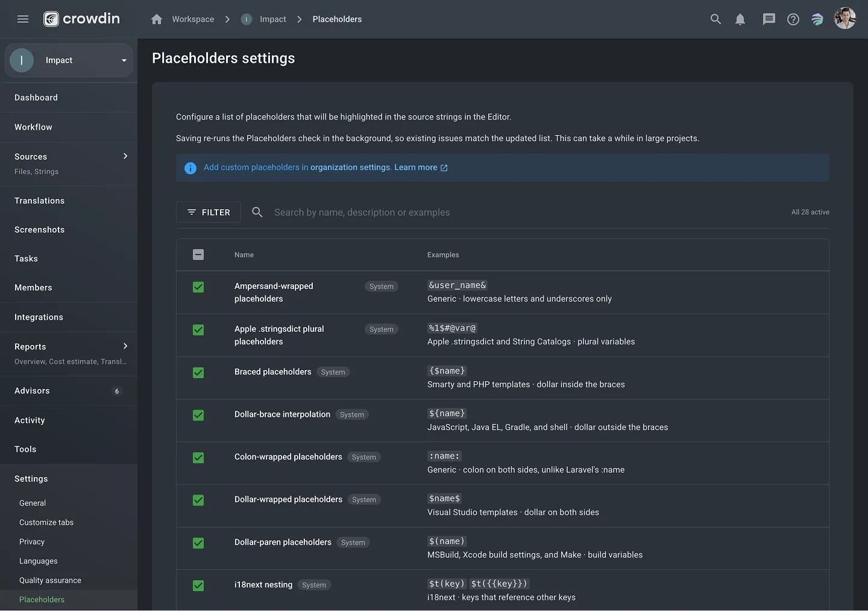
Task: Toggle the select-all checkbox in table header
Action: pos(198,255)
